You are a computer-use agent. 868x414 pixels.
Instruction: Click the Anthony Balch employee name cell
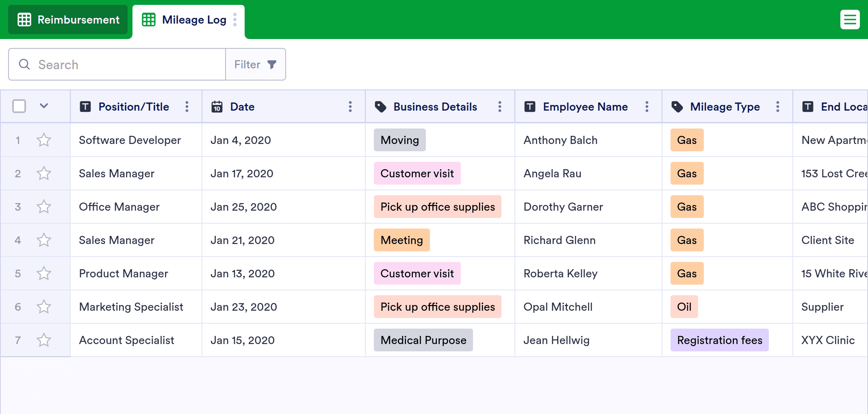click(560, 140)
